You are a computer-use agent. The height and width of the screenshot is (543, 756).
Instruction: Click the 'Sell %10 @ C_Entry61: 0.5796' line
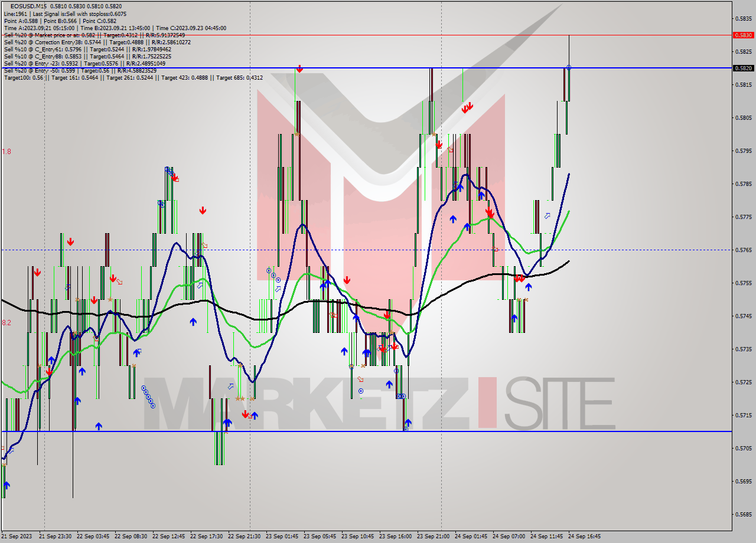point(87,50)
